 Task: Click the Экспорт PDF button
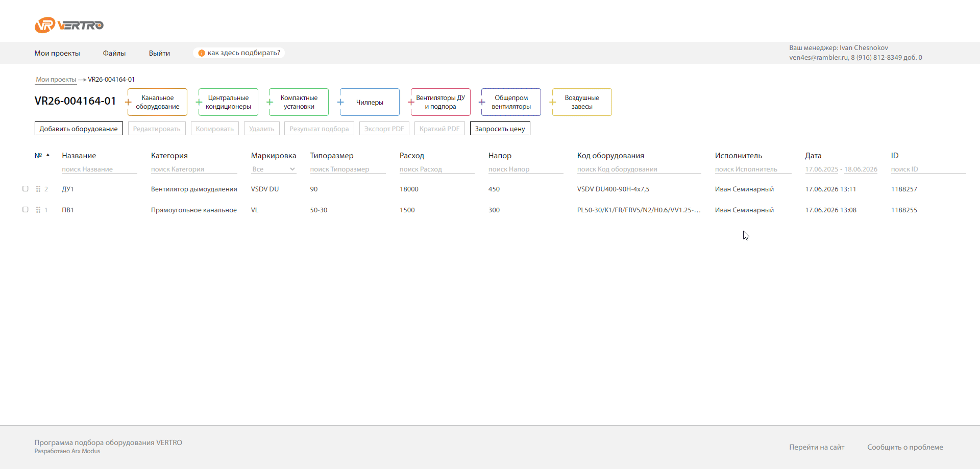point(384,129)
